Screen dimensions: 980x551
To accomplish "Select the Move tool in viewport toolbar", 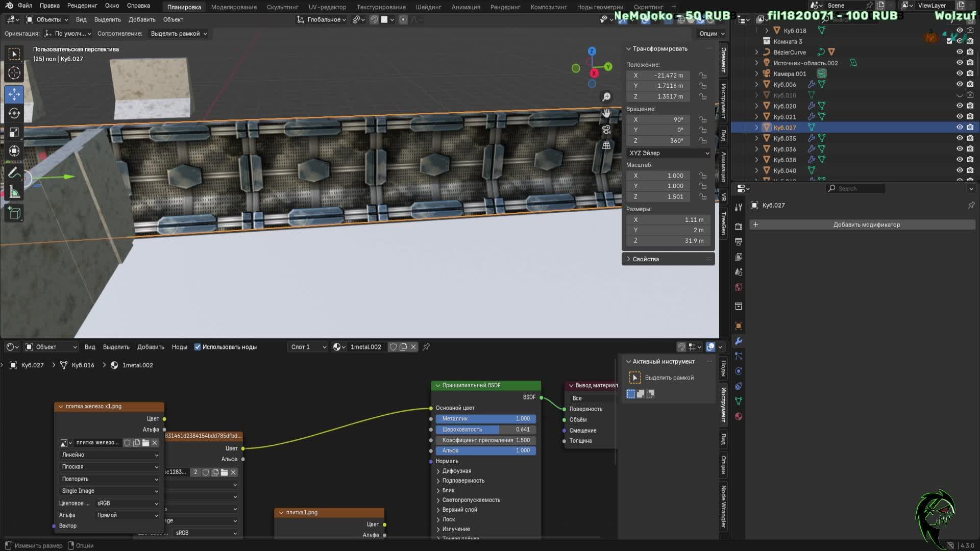I will pos(14,94).
